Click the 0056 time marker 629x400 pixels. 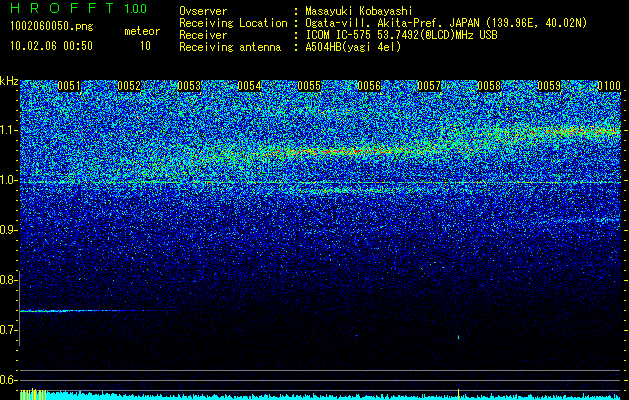pos(369,86)
